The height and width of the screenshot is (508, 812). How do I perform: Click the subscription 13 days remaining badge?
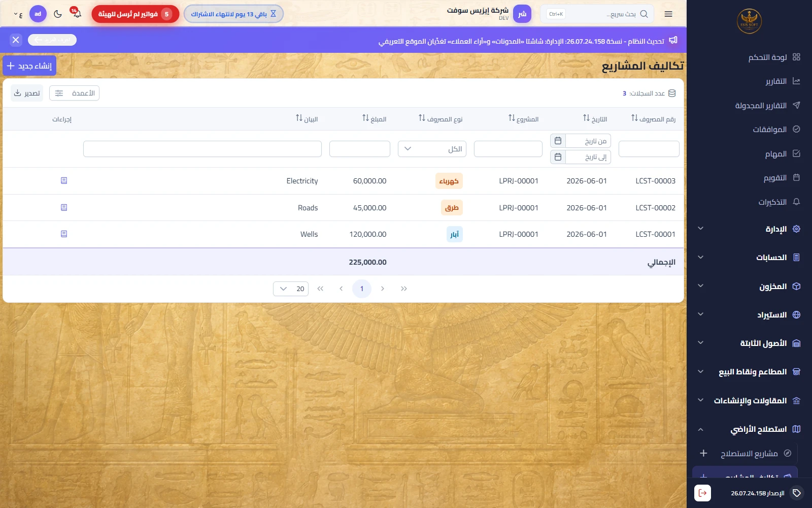(233, 14)
